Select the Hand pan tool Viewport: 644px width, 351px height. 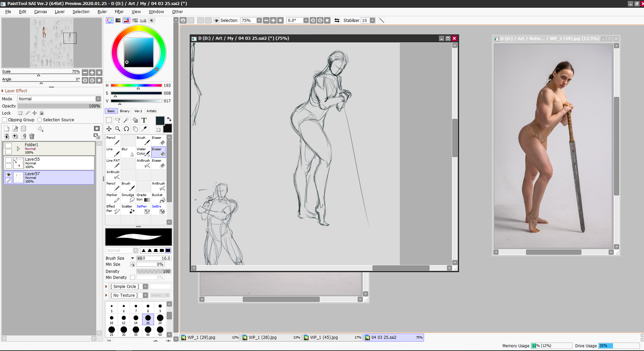coord(135,129)
